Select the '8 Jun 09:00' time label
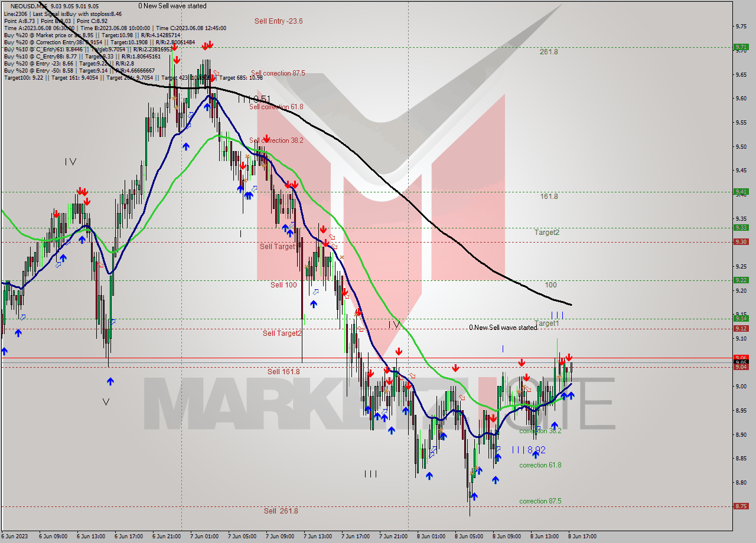 click(506, 537)
